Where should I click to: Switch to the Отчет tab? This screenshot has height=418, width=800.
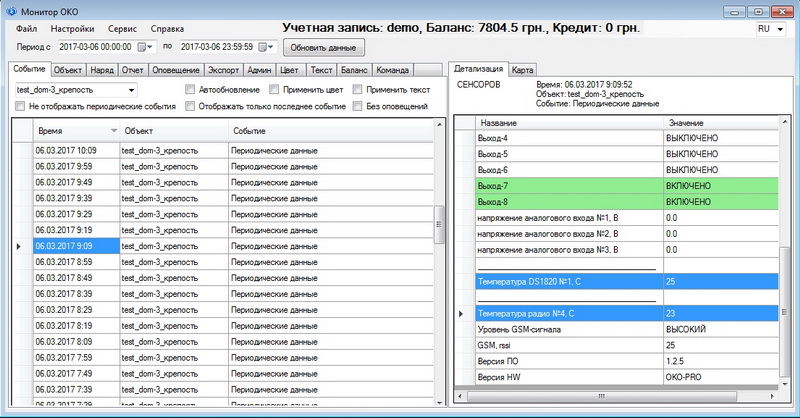coord(133,70)
